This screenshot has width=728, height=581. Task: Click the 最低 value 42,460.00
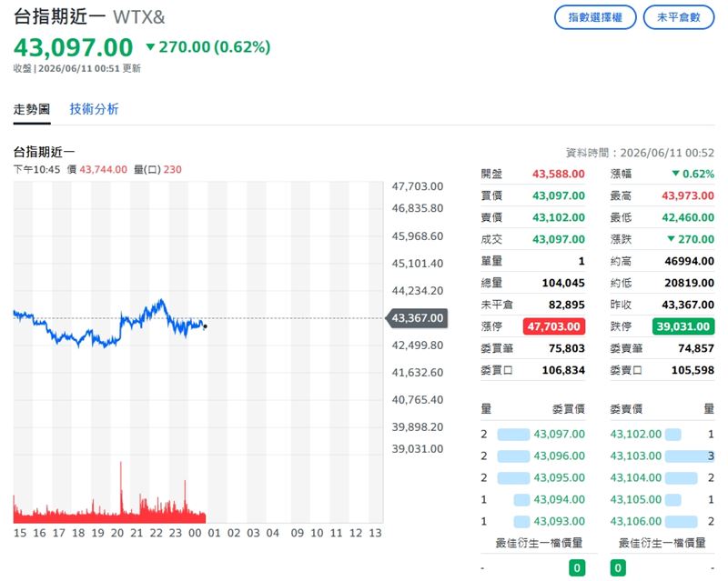click(x=688, y=217)
